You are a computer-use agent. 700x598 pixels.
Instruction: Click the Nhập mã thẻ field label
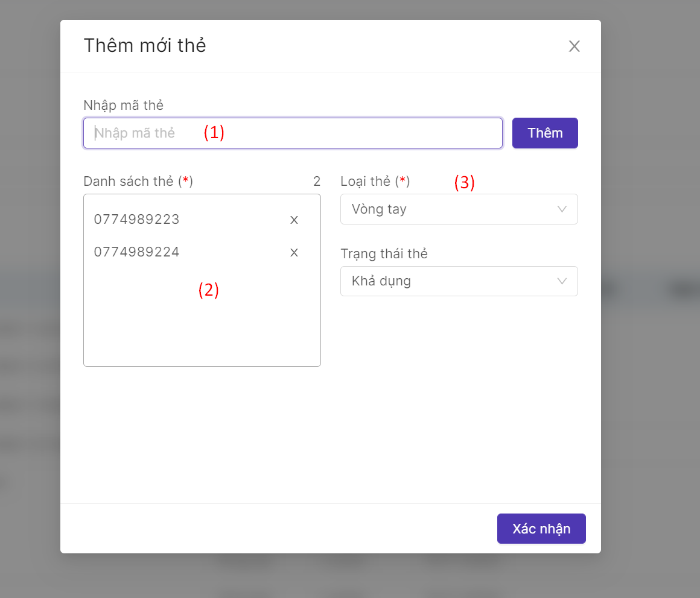124,105
